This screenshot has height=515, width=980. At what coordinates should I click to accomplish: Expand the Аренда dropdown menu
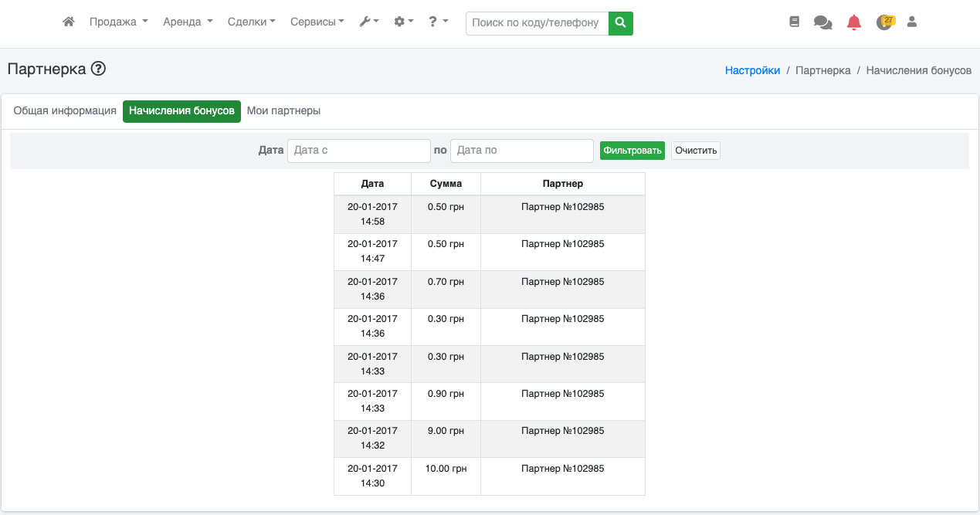188,22
